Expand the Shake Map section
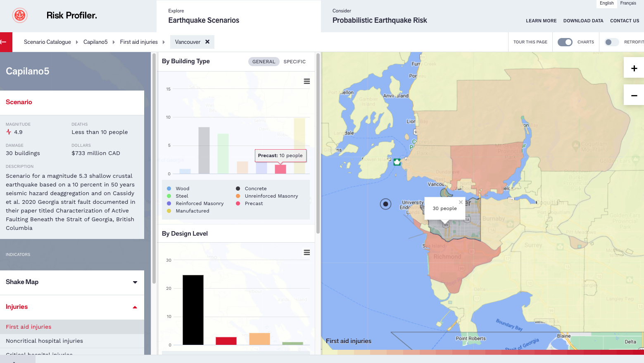The width and height of the screenshot is (644, 363). (x=134, y=282)
